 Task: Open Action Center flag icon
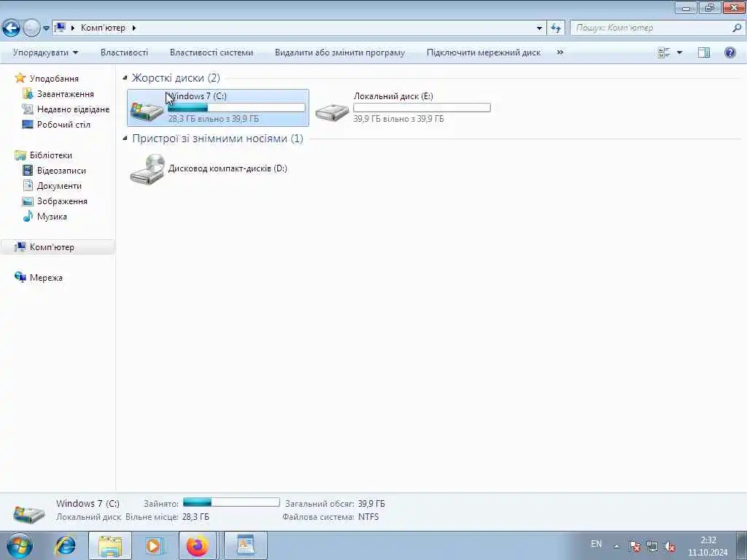point(634,547)
